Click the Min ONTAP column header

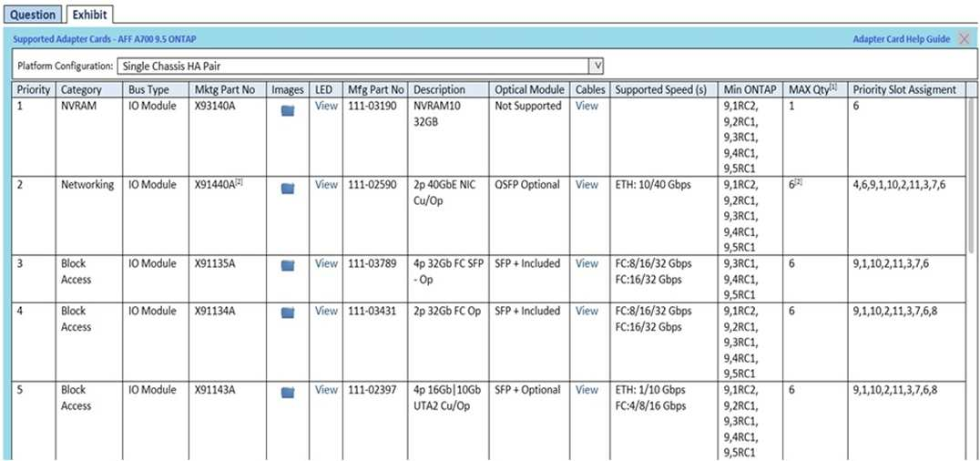point(750,90)
